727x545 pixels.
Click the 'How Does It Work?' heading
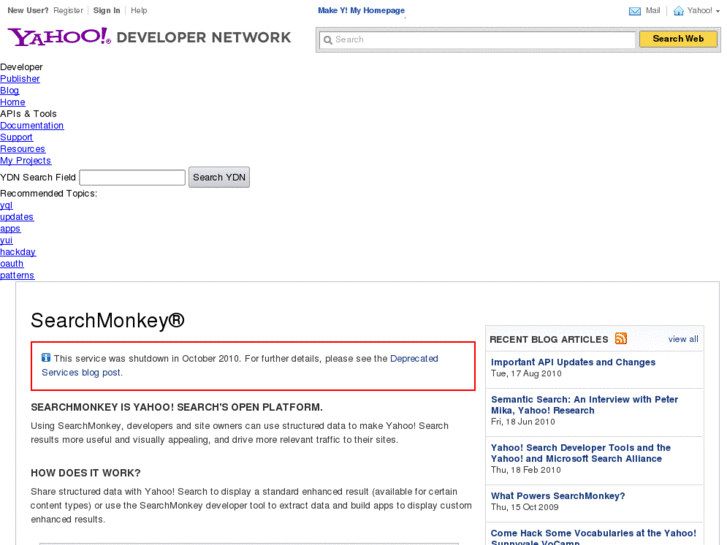pos(85,473)
